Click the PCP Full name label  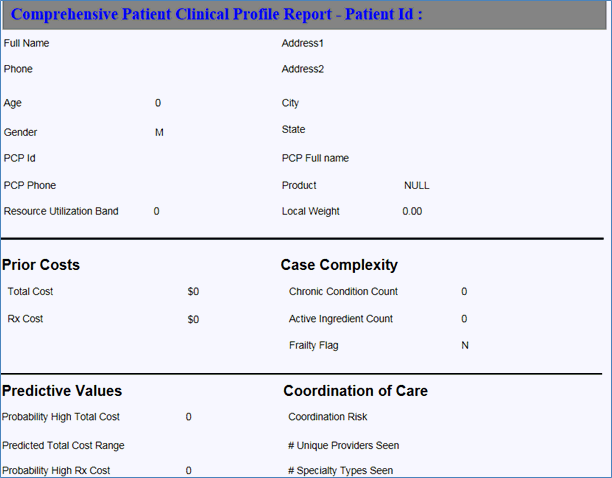pyautogui.click(x=315, y=158)
